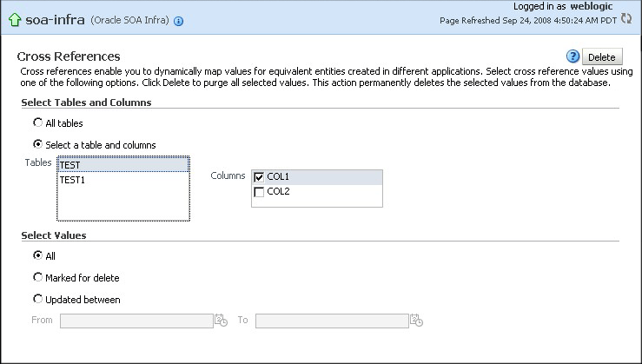Click the weblogic username text

pos(592,6)
